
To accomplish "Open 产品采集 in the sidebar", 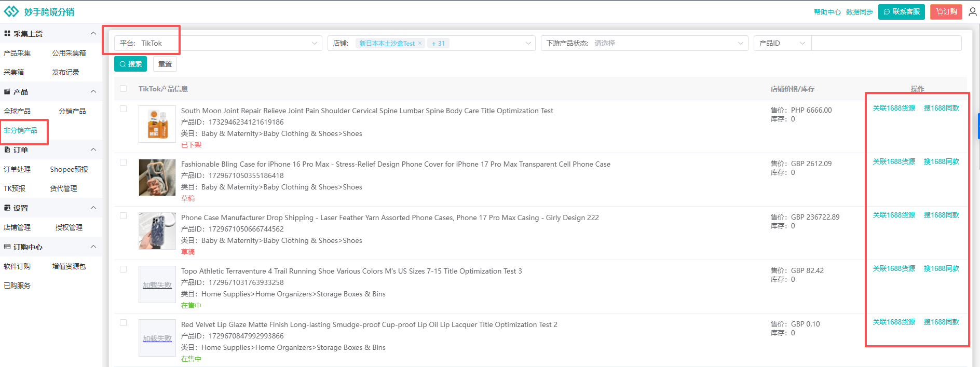I will [x=17, y=53].
